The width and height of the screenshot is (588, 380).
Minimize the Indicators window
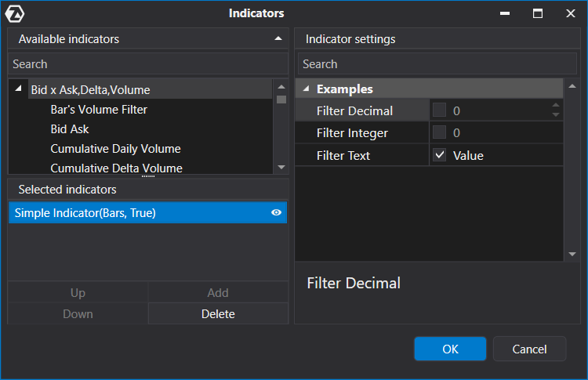pyautogui.click(x=505, y=13)
